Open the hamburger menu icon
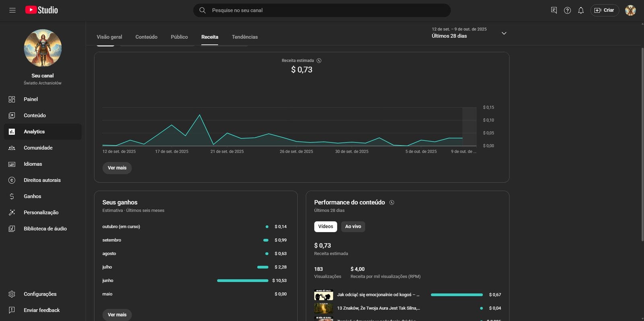The height and width of the screenshot is (321, 644). pyautogui.click(x=12, y=10)
